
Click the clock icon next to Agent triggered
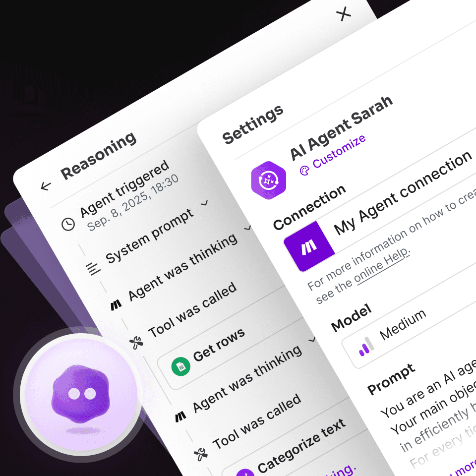(68, 224)
